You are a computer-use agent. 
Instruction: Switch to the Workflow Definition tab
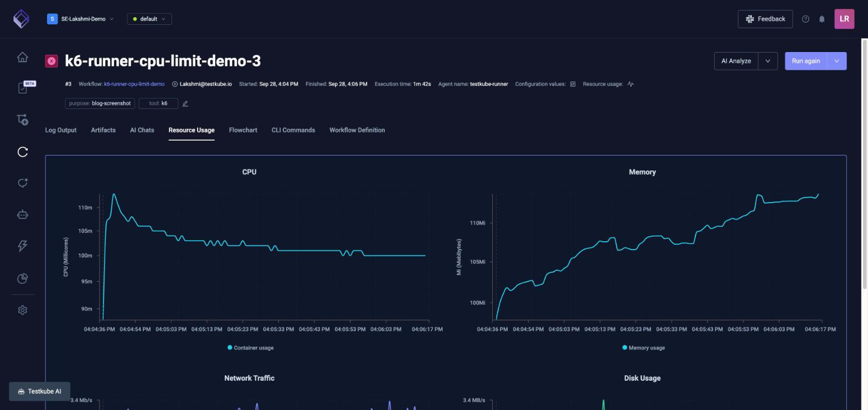point(357,130)
